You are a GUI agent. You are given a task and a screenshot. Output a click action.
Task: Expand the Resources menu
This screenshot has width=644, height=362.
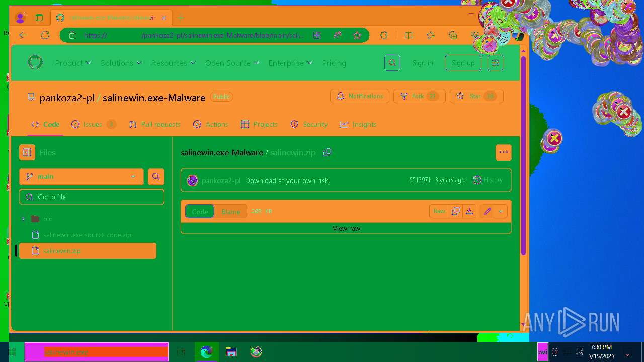pos(173,63)
